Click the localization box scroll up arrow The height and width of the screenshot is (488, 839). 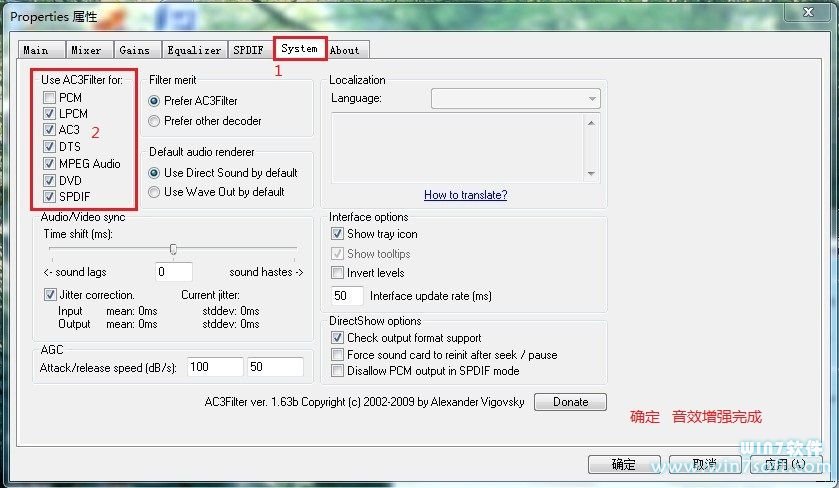pyautogui.click(x=591, y=123)
